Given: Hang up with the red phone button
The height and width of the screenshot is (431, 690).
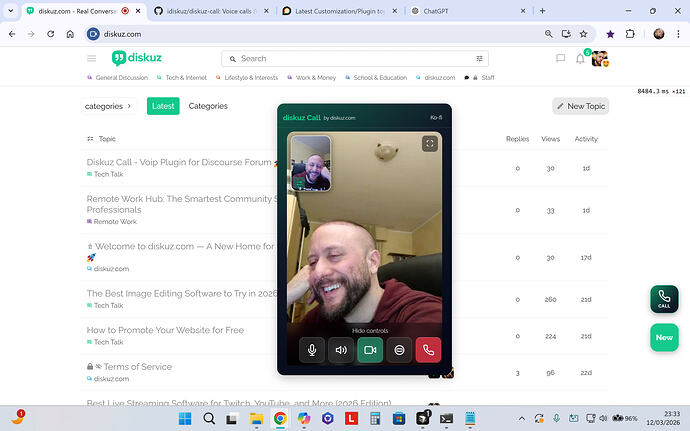Looking at the screenshot, I should (428, 350).
